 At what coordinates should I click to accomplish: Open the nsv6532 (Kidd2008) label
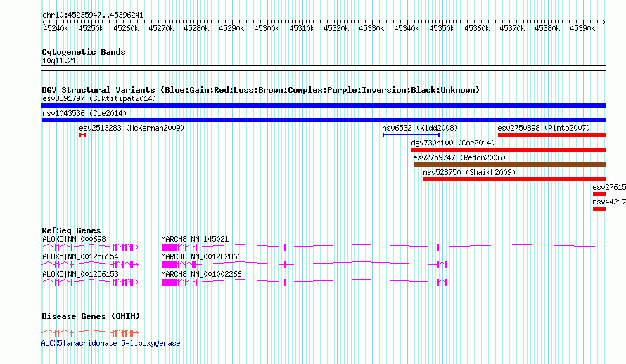click(420, 128)
